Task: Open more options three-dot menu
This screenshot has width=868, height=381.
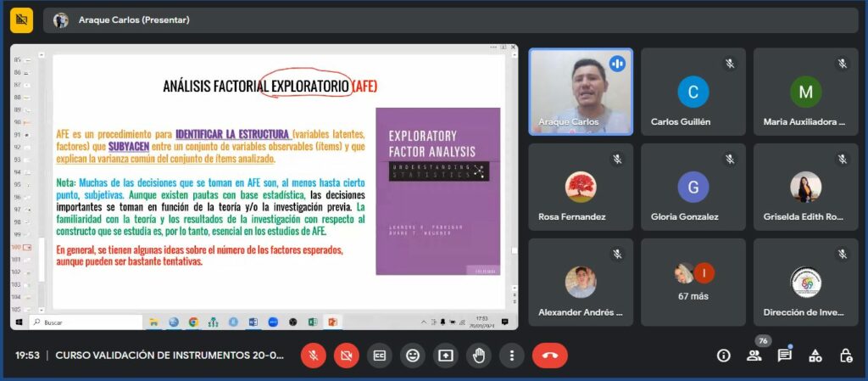Action: click(x=512, y=356)
